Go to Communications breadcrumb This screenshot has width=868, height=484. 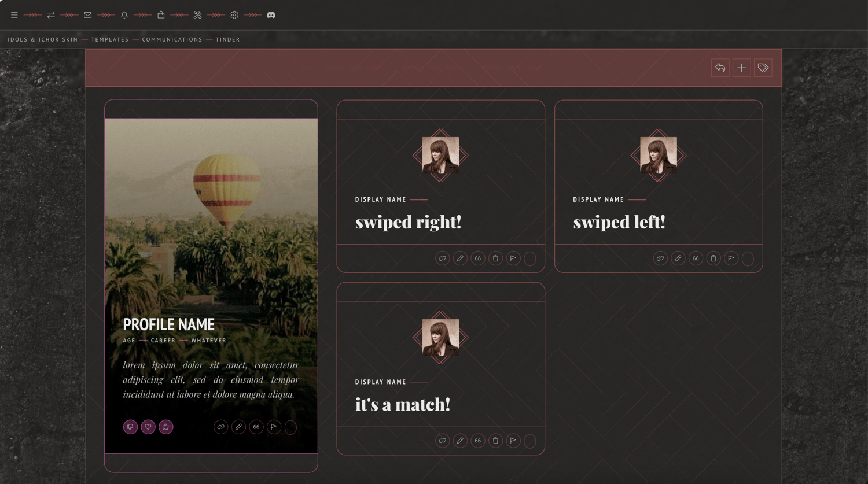(x=172, y=39)
